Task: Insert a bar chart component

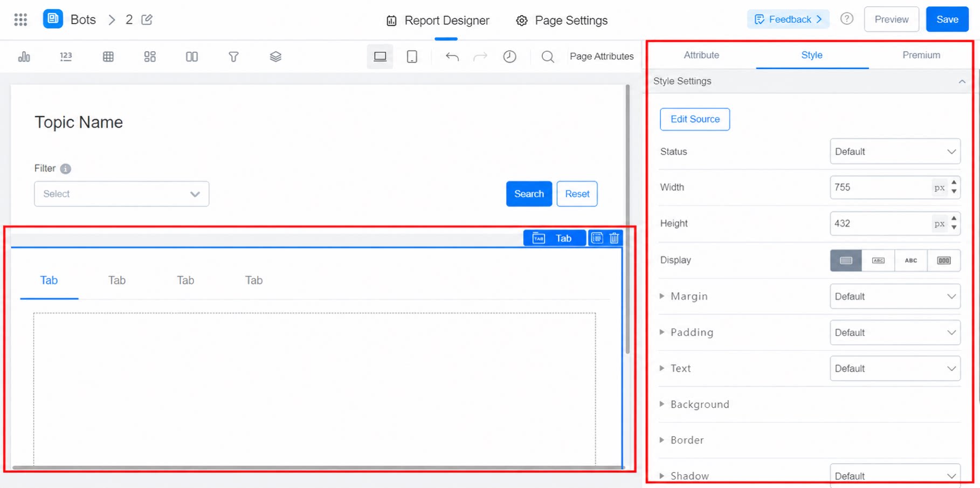Action: click(24, 57)
